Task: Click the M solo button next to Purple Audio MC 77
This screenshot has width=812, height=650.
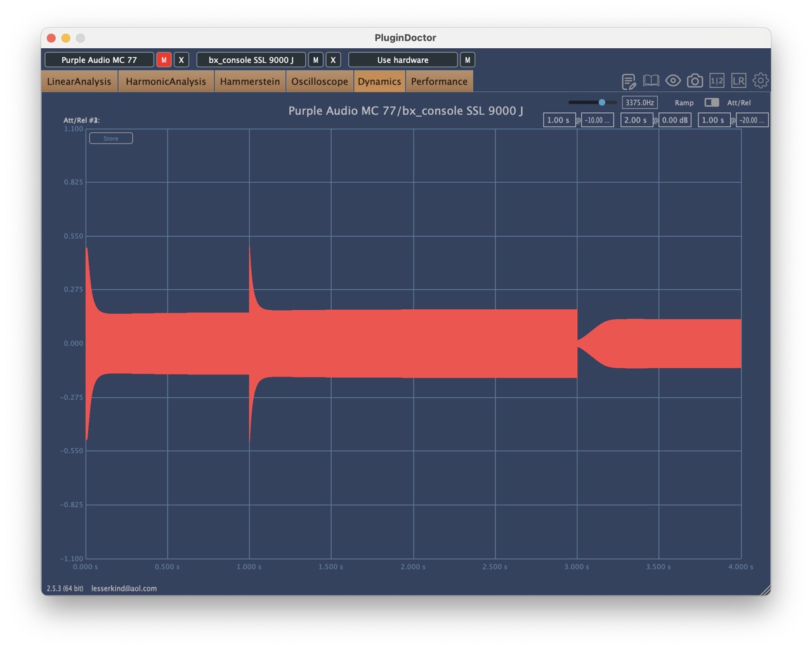Action: click(163, 60)
